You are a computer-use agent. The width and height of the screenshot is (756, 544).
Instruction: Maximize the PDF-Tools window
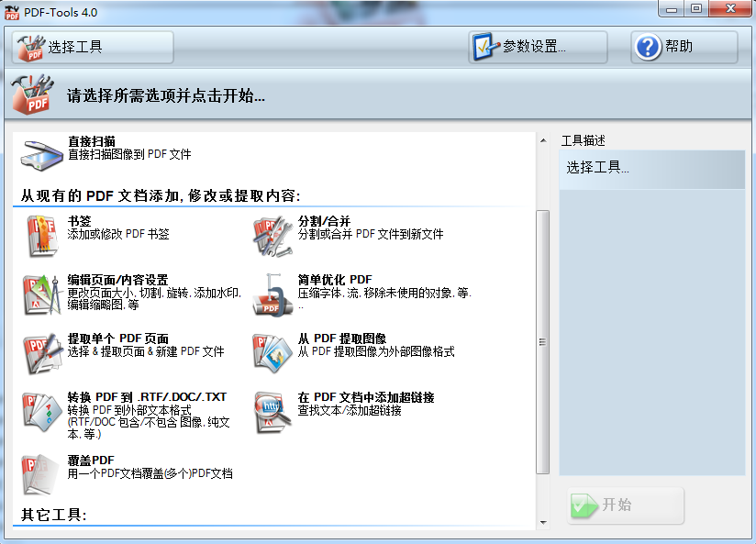pyautogui.click(x=696, y=9)
